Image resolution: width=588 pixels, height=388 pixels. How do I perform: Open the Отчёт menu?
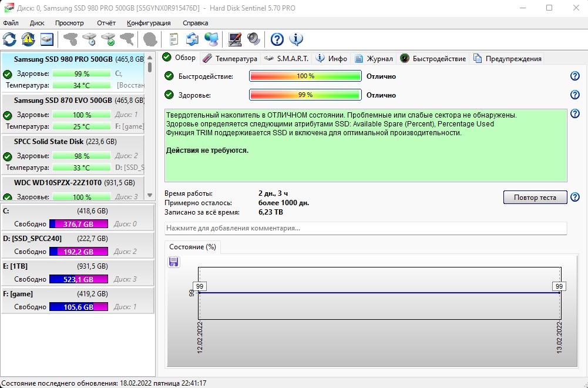click(x=106, y=23)
